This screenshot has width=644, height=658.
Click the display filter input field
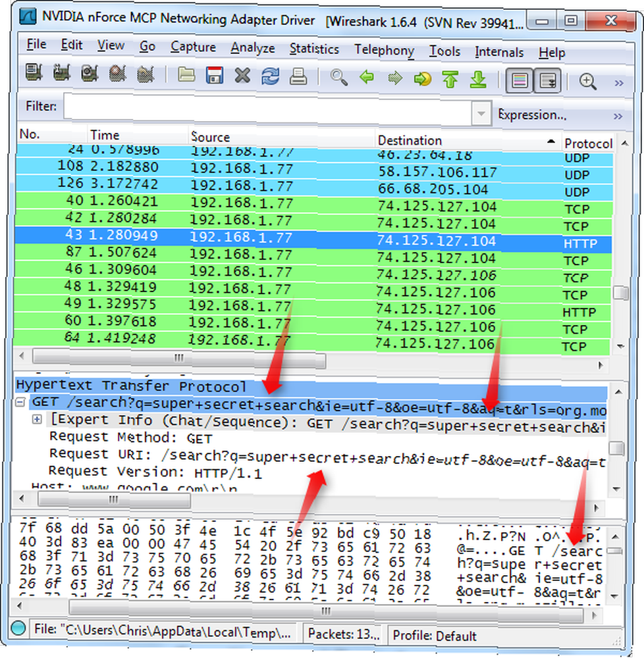tap(268, 111)
